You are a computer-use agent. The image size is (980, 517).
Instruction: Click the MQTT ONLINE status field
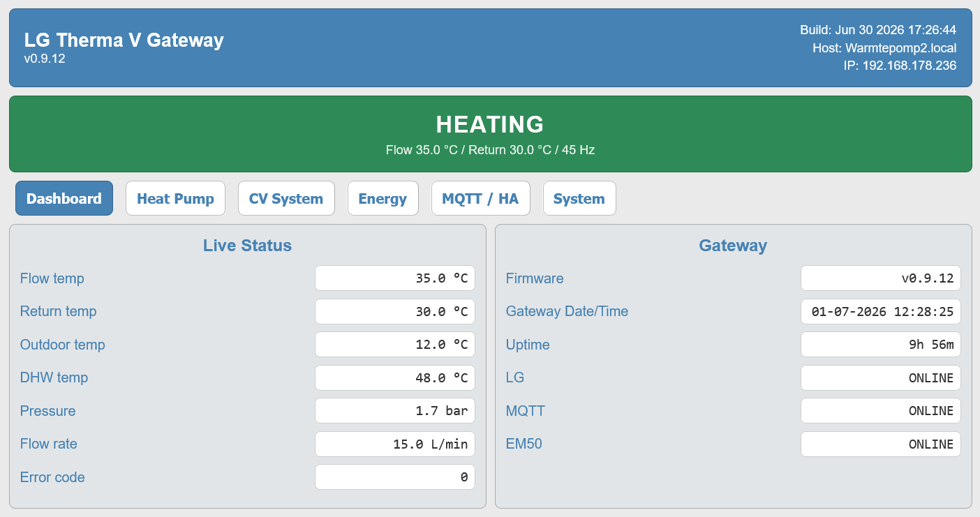[x=881, y=410]
